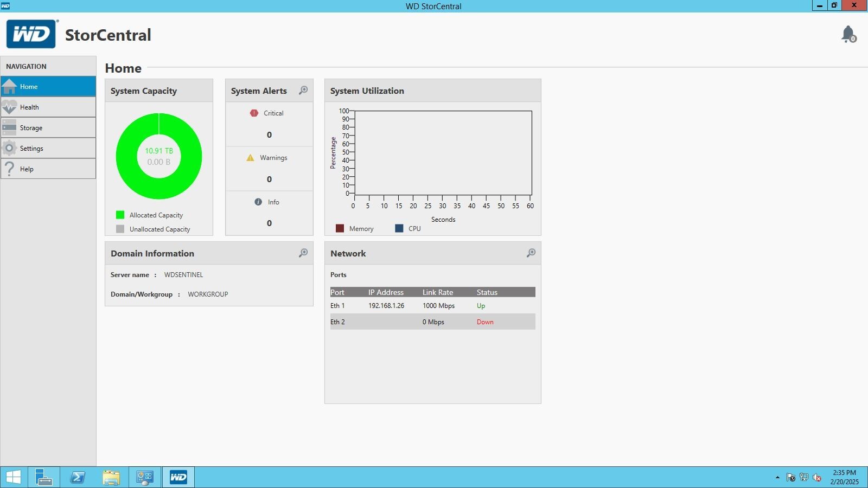Image resolution: width=868 pixels, height=488 pixels.
Task: Click the Critical alert red icon
Action: pyautogui.click(x=254, y=113)
